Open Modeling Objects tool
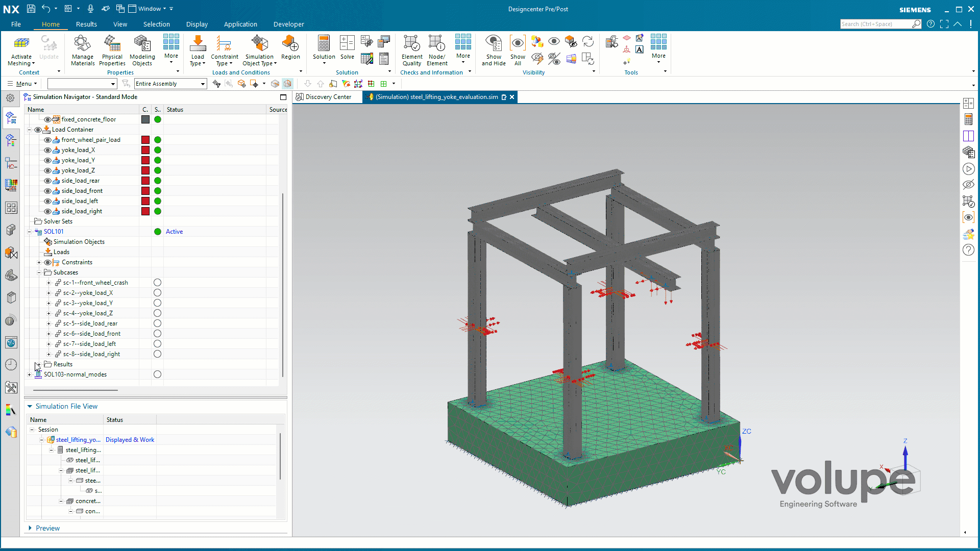980x551 pixels. coord(142,50)
